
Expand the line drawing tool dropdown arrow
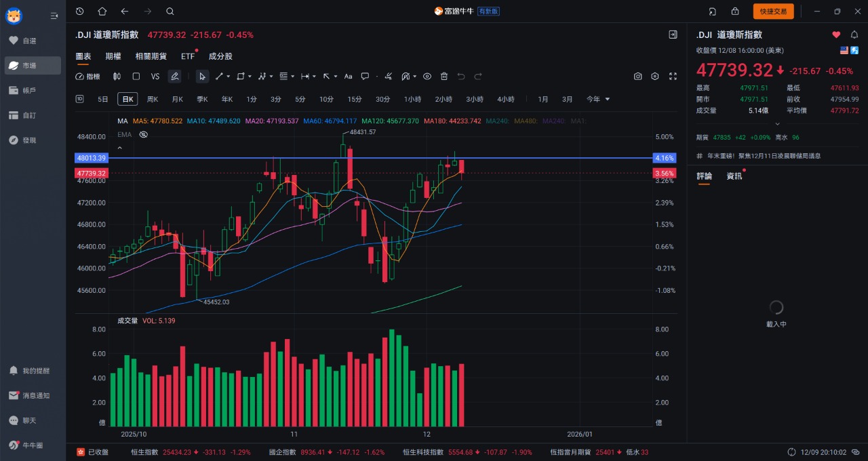[x=228, y=77]
